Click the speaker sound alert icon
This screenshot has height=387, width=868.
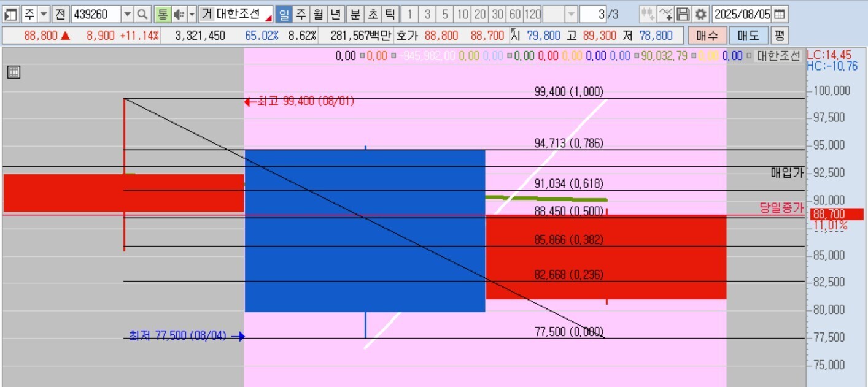tap(179, 14)
